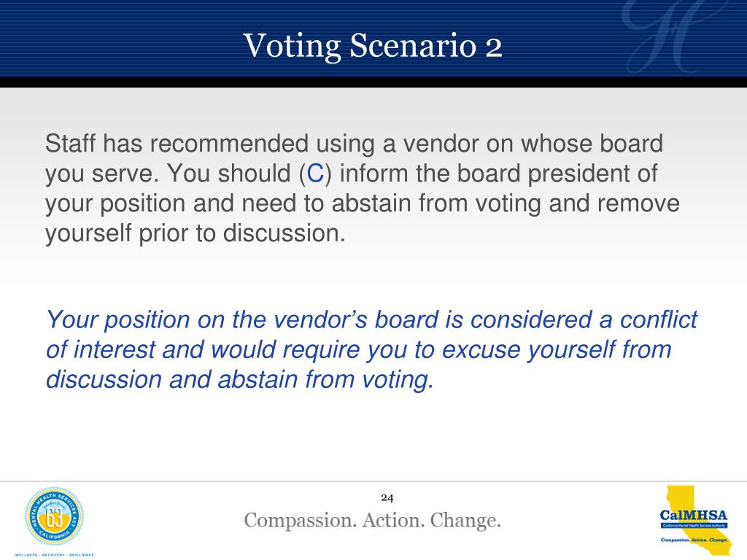Screen dimensions: 747x560
Task: Click the CalMHSA wordmark text
Action: [694, 516]
